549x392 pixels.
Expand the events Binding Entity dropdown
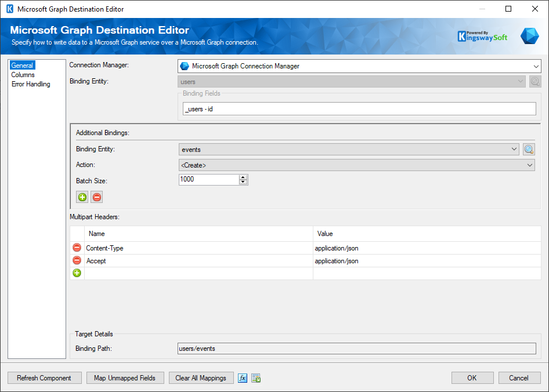[514, 150]
